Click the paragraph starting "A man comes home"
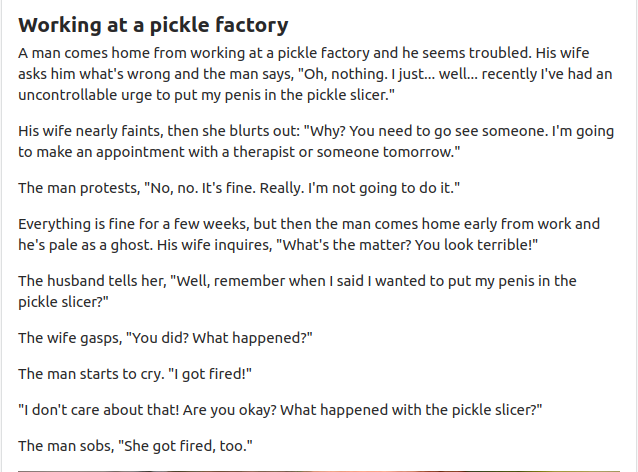This screenshot has height=472, width=638. click(x=315, y=74)
